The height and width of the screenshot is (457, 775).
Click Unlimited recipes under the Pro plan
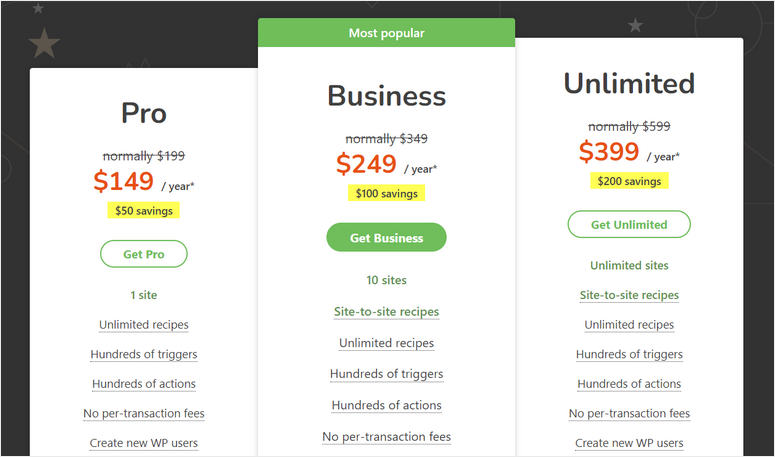click(144, 325)
